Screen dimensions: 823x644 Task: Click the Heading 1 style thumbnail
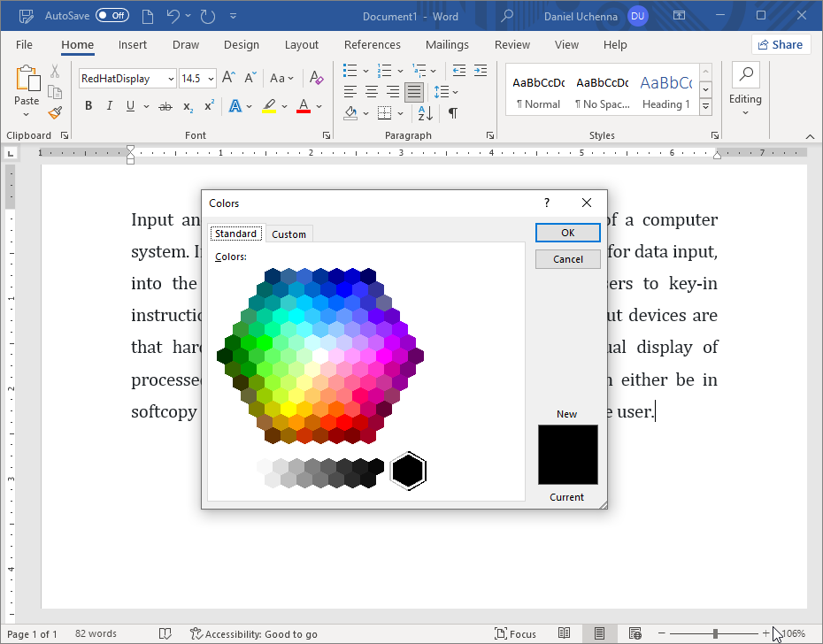[665, 92]
